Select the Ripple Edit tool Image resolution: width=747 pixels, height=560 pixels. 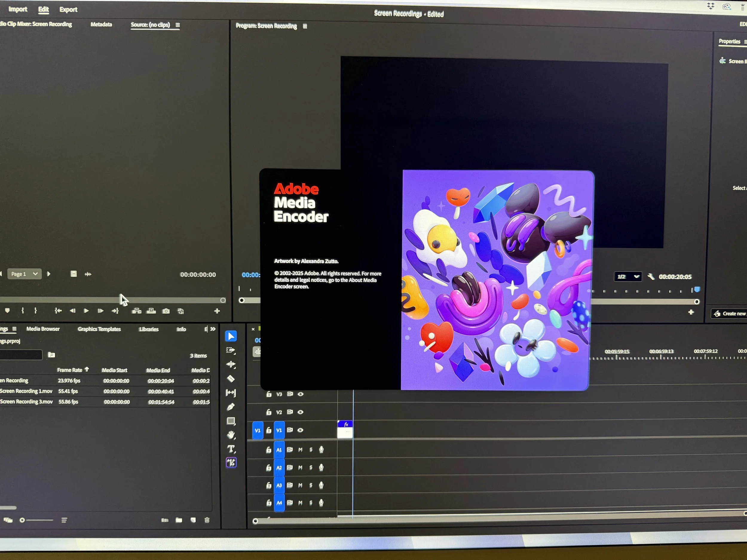[x=231, y=365]
